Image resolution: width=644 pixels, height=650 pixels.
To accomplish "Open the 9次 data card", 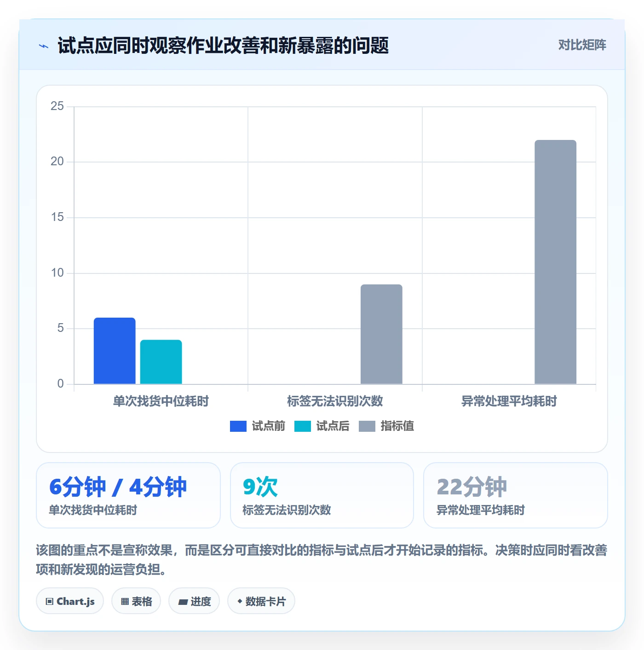I will pyautogui.click(x=322, y=495).
